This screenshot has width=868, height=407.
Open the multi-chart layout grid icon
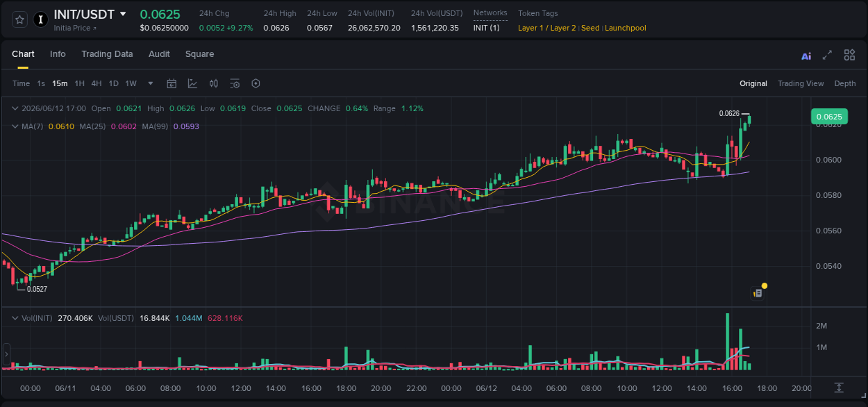[x=849, y=55]
